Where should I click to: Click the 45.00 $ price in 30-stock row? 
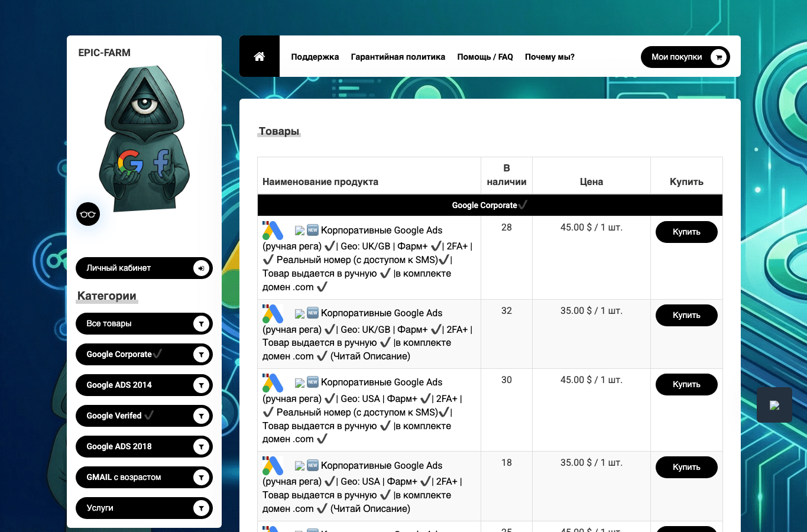pyautogui.click(x=591, y=380)
